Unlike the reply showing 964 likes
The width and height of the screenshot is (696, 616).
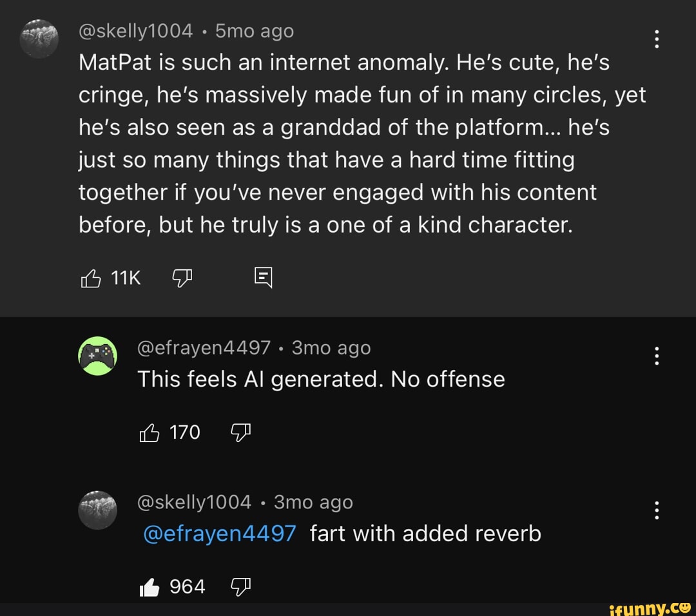tap(148, 586)
